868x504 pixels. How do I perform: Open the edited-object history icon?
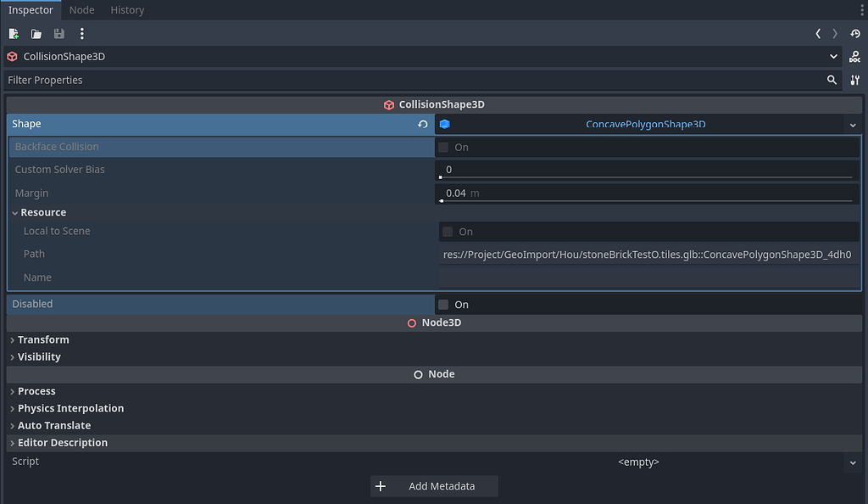(x=854, y=34)
